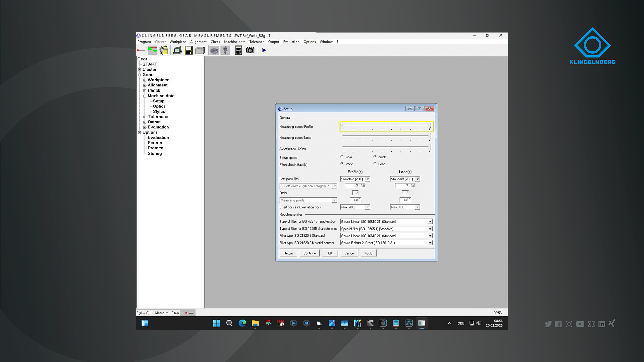
Task: Select Stylus in the tree
Action: coord(159,112)
